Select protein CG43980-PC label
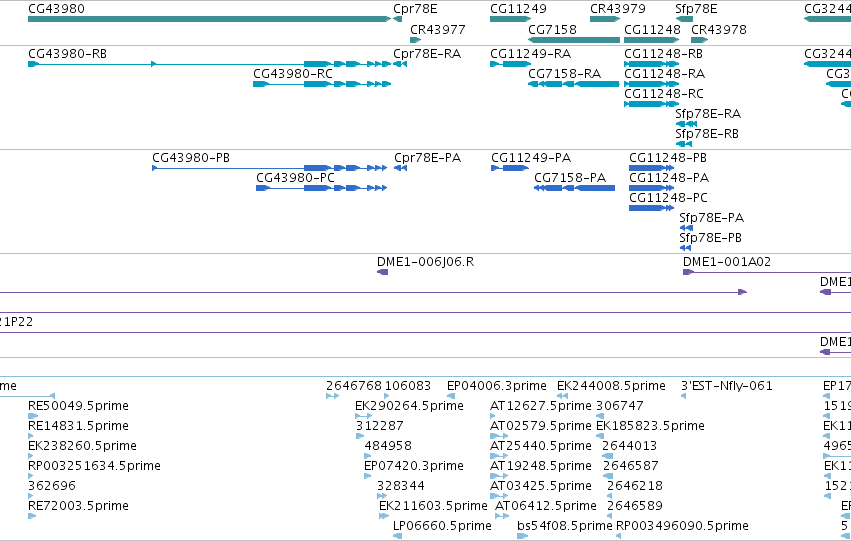851x541 pixels. pos(295,178)
